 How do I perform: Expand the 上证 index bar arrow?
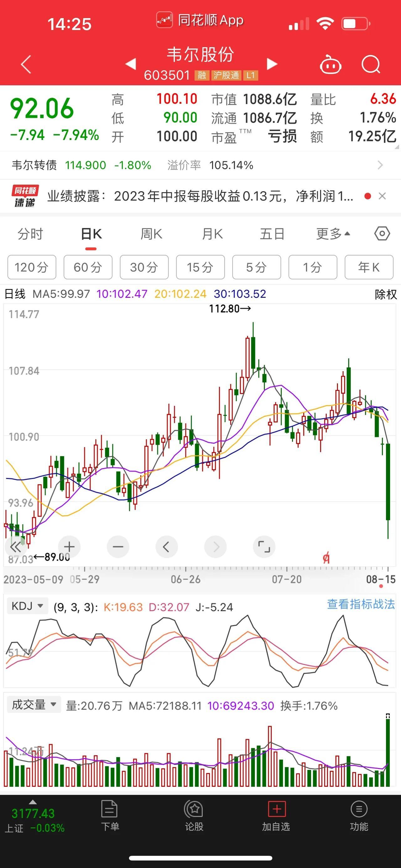33,802
